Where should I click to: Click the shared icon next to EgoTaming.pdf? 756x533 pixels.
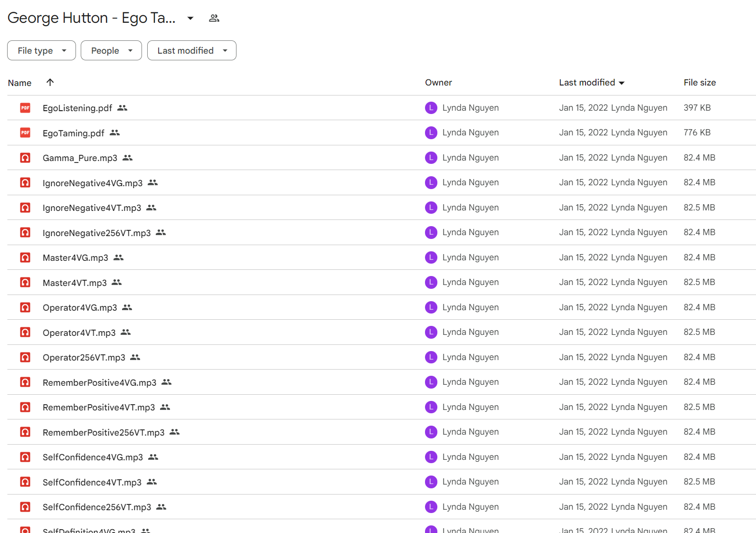coord(115,133)
